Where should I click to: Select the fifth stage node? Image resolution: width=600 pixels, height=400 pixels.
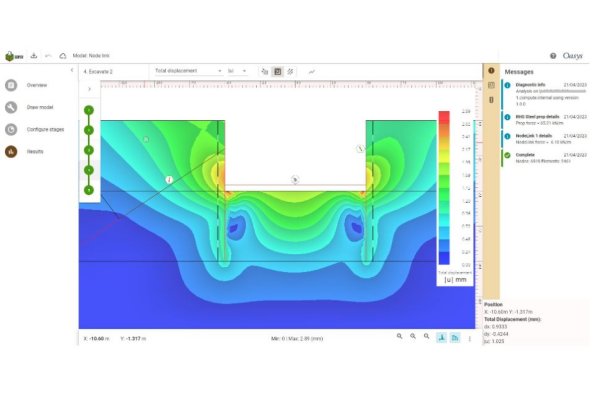89,190
